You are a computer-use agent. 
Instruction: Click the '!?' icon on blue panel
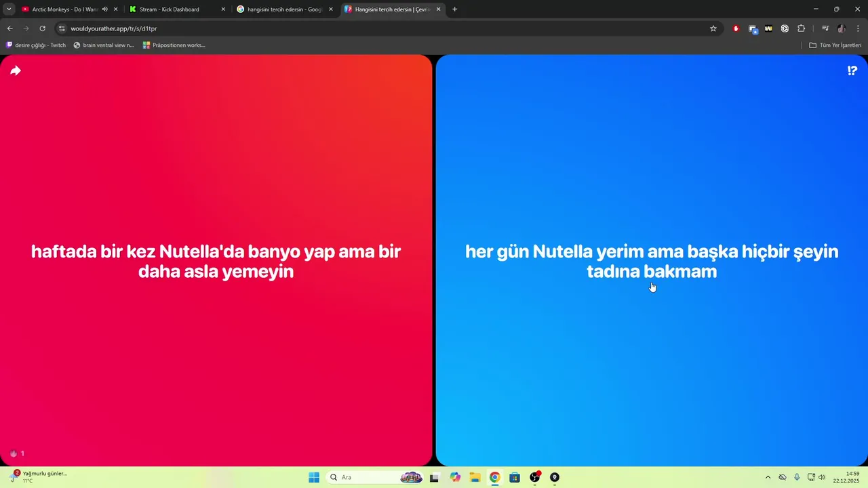click(852, 70)
